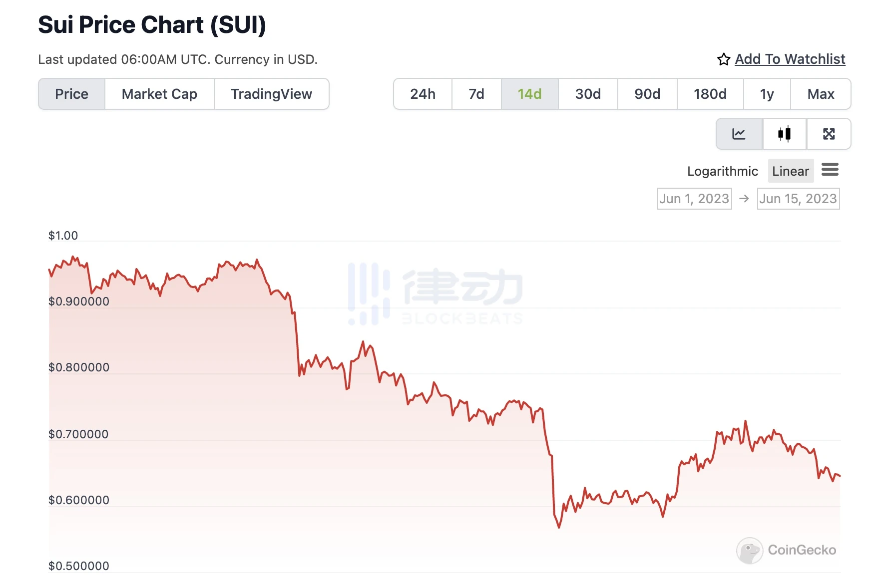Keep Linear scale selected
Viewport: 871px width, 588px height.
click(791, 171)
